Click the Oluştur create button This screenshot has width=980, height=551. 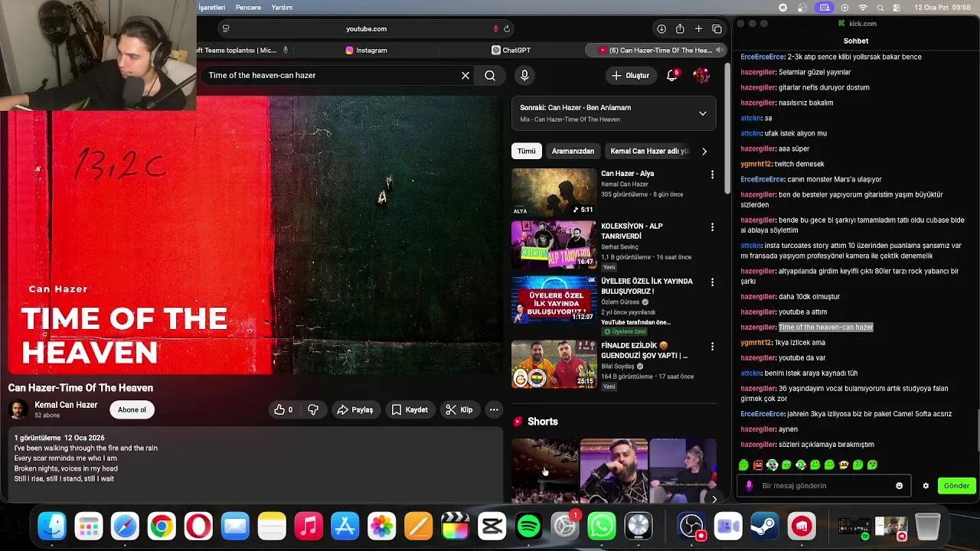click(630, 75)
